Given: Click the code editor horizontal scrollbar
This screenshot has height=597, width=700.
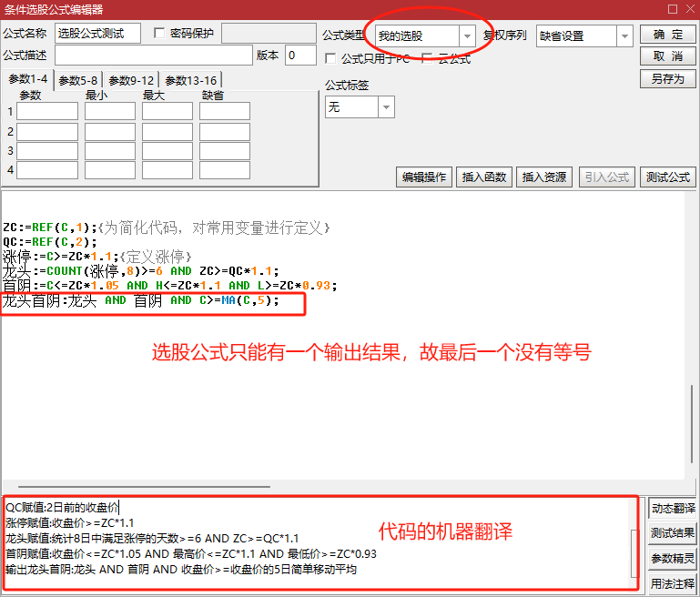Looking at the screenshot, I should pos(144,487).
